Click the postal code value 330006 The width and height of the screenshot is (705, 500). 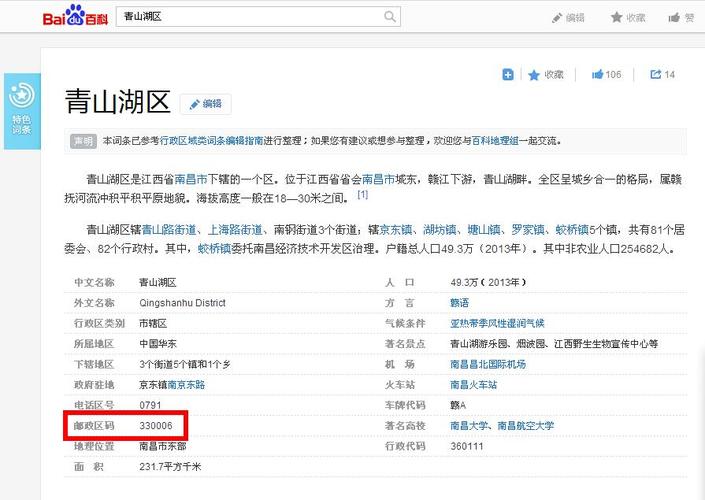(x=156, y=426)
